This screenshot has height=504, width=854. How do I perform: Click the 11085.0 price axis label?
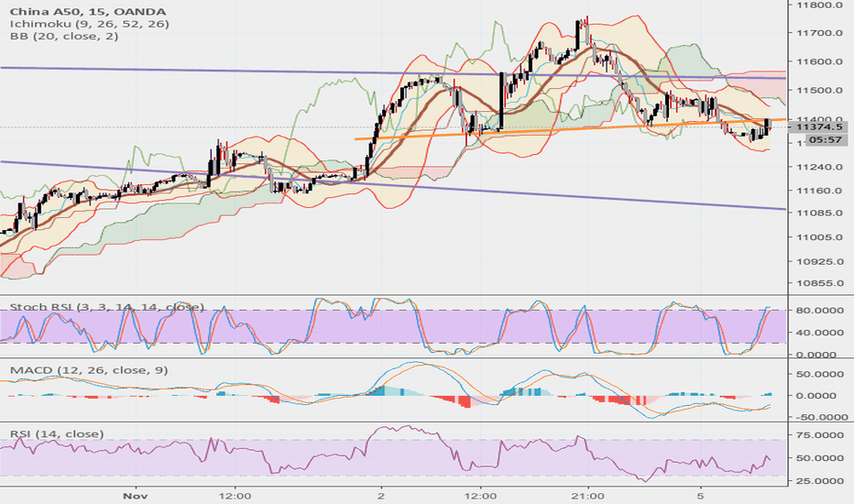(x=819, y=213)
